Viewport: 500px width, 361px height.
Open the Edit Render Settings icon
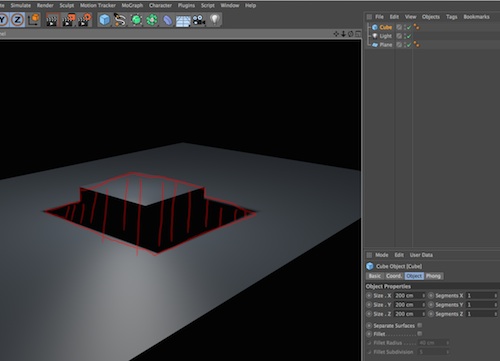tap(84, 20)
